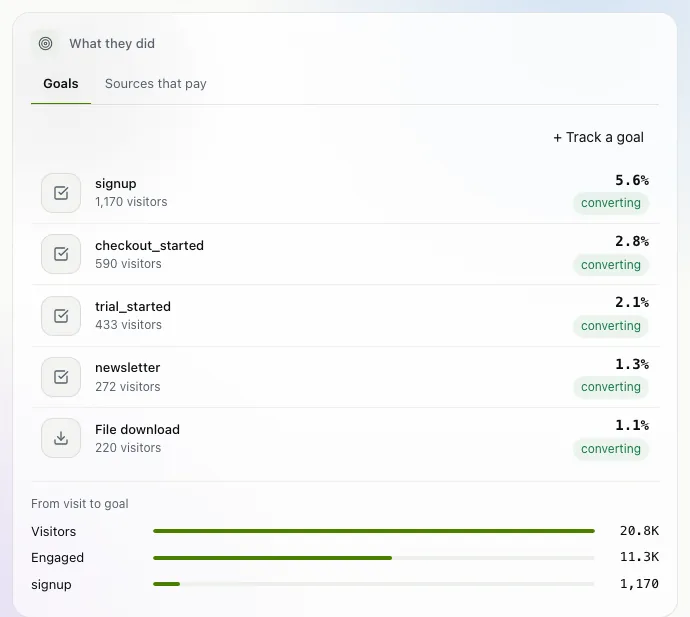Click the File download arrow icon
The image size is (690, 617).
(61, 438)
